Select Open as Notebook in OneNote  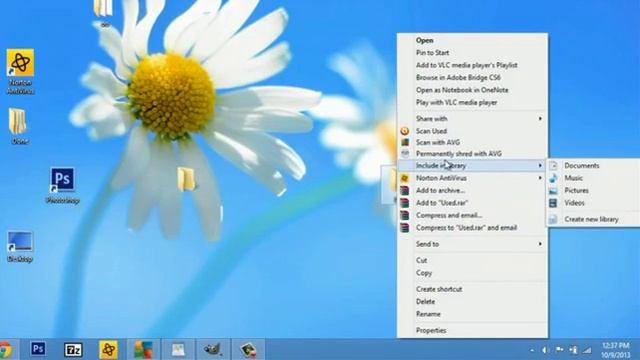[472, 90]
